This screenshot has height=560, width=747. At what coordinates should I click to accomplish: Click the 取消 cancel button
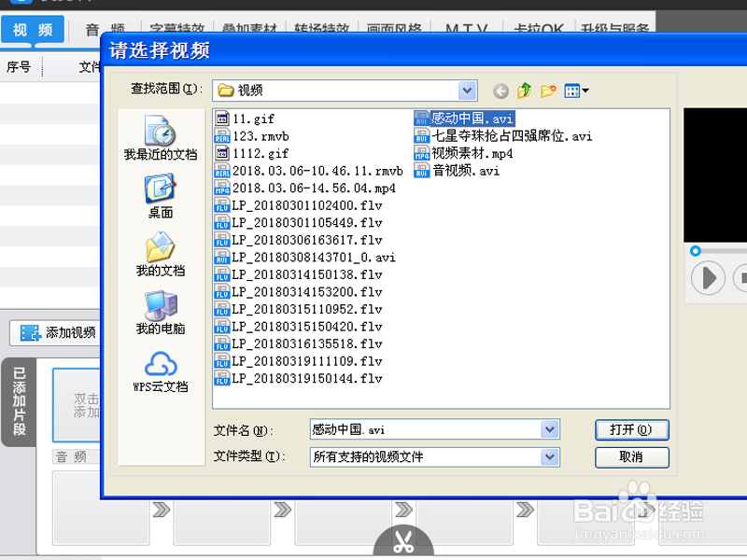632,457
